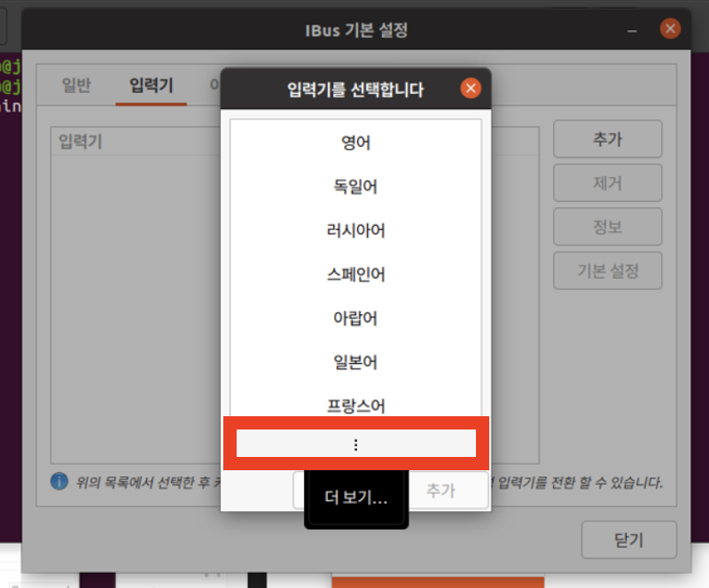Click the 닫기 button
Image resolution: width=709 pixels, height=588 pixels.
(629, 539)
